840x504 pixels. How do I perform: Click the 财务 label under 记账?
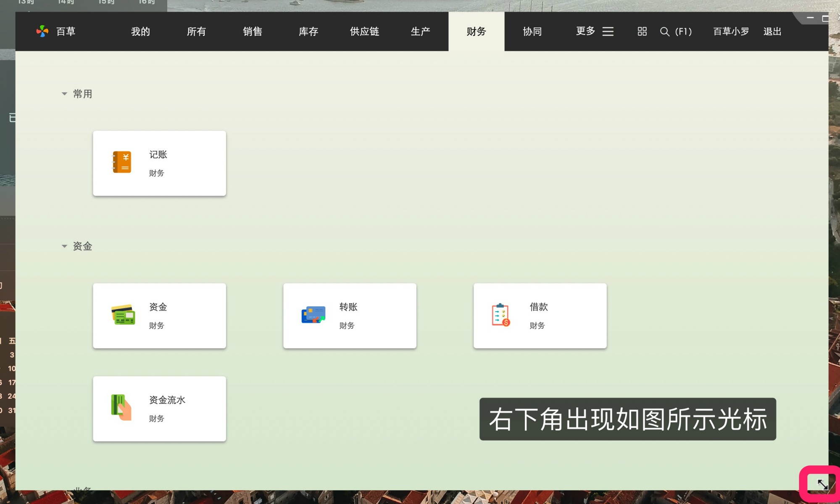[x=156, y=173]
